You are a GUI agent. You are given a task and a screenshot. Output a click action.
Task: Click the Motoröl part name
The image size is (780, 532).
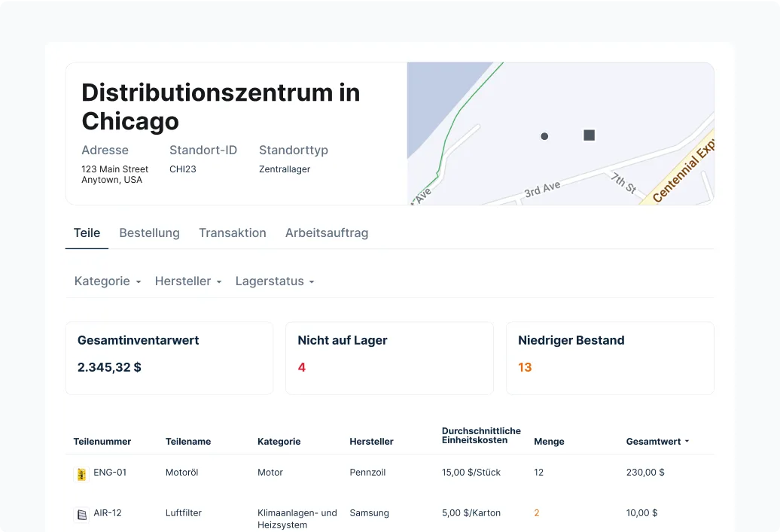tap(181, 473)
